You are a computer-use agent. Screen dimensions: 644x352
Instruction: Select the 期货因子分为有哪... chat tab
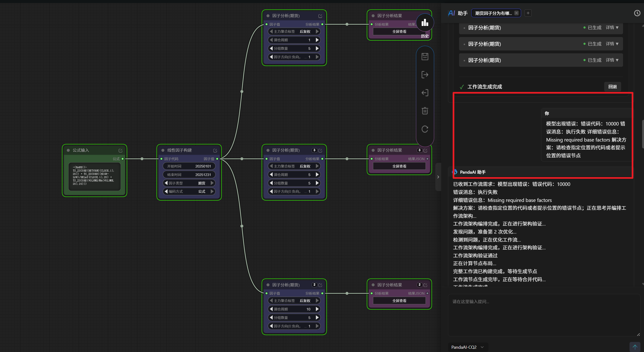pos(493,13)
